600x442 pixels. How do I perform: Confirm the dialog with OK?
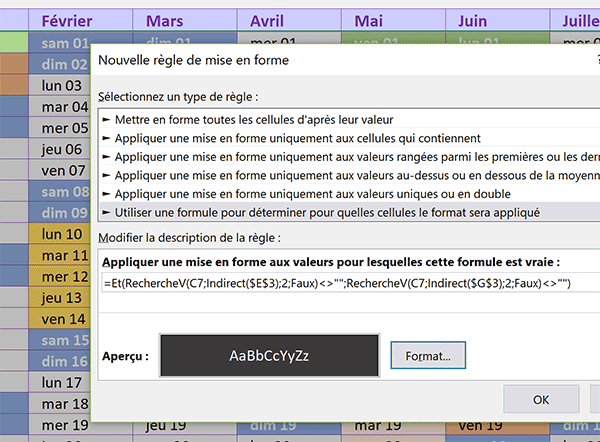point(541,400)
